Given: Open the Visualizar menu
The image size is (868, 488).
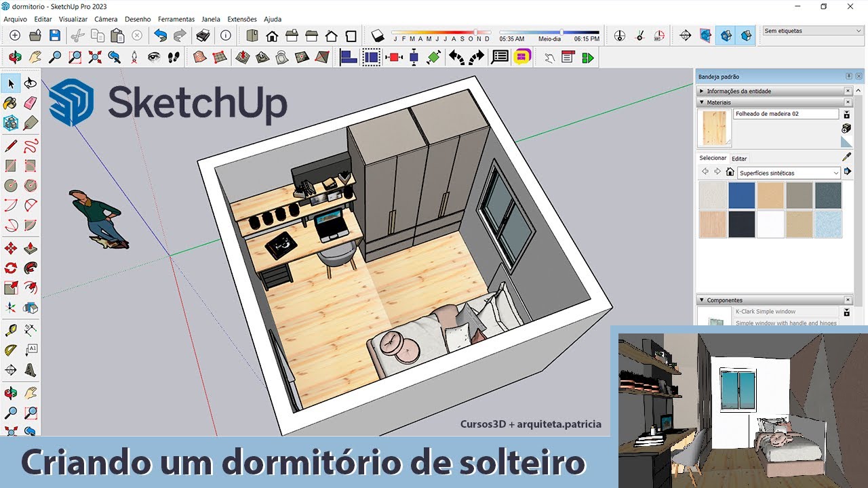Looking at the screenshot, I should coord(73,19).
